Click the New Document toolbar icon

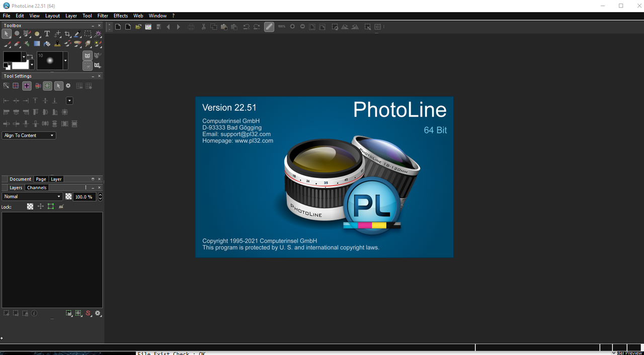pyautogui.click(x=118, y=27)
